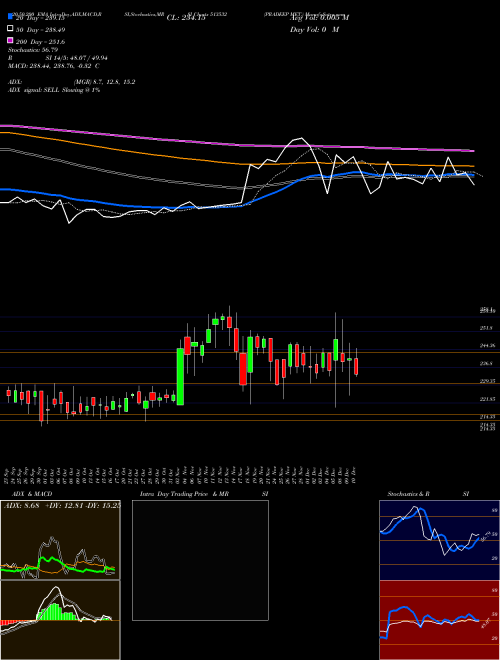
Task: Click the 'MACD: 238.44, 238.76, -0.32 C' line
Action: (x=54, y=66)
